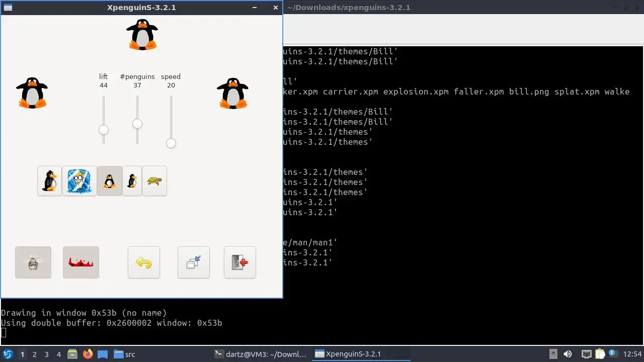
Task: Toggle the angel penguin option button
Action: point(33,262)
